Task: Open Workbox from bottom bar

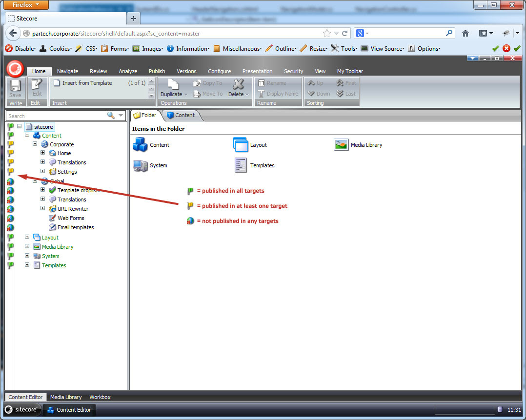Action: click(x=100, y=397)
